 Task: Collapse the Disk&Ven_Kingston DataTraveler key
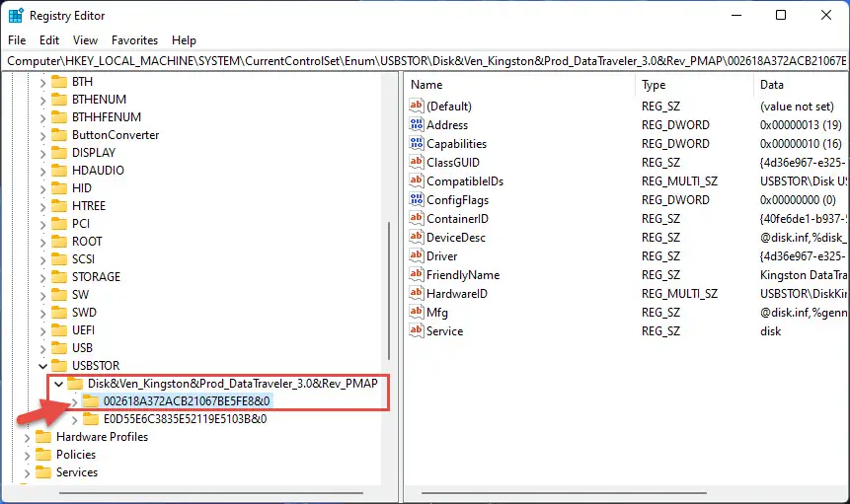pos(58,384)
